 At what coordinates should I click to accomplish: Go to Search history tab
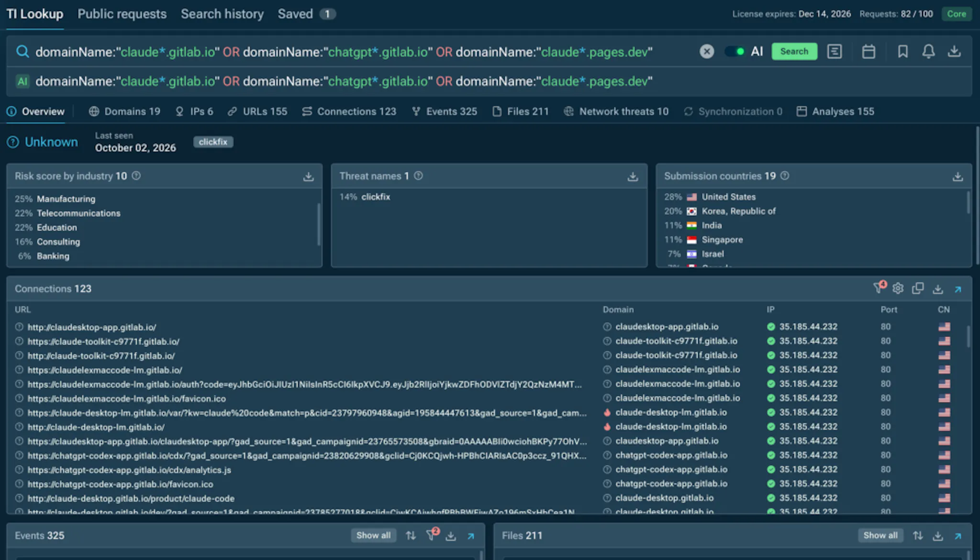pos(222,14)
